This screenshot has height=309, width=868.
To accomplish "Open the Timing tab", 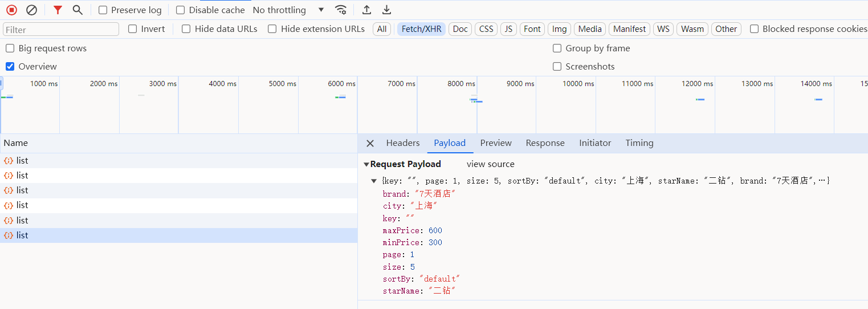I will (x=639, y=143).
